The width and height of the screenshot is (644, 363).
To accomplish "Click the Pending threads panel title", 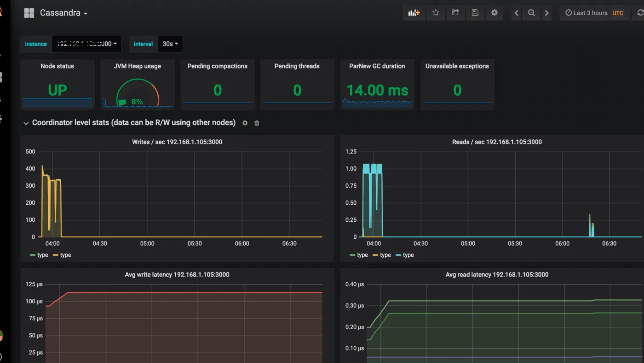I will point(297,66).
